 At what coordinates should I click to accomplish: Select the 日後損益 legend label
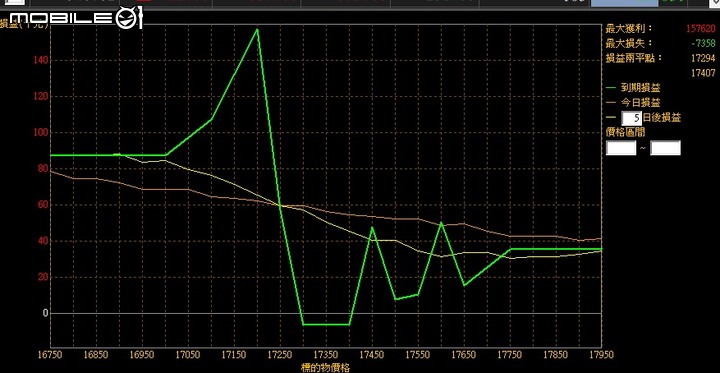coord(662,118)
